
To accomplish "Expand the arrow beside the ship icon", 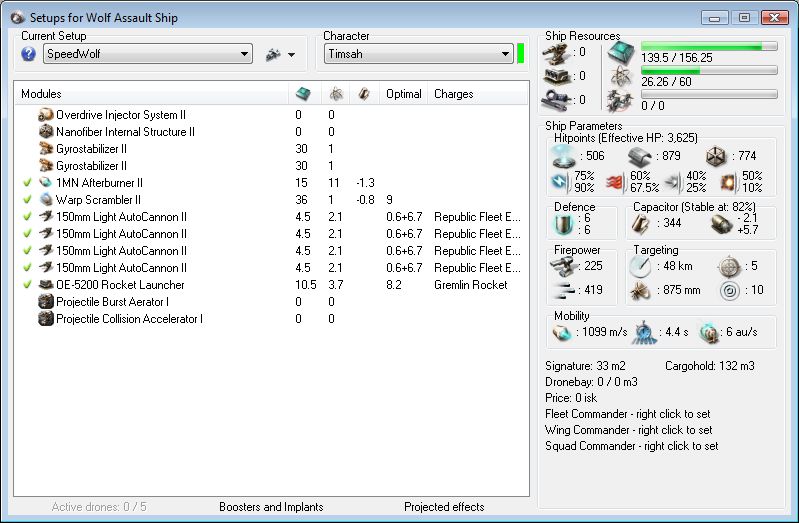I will point(291,55).
